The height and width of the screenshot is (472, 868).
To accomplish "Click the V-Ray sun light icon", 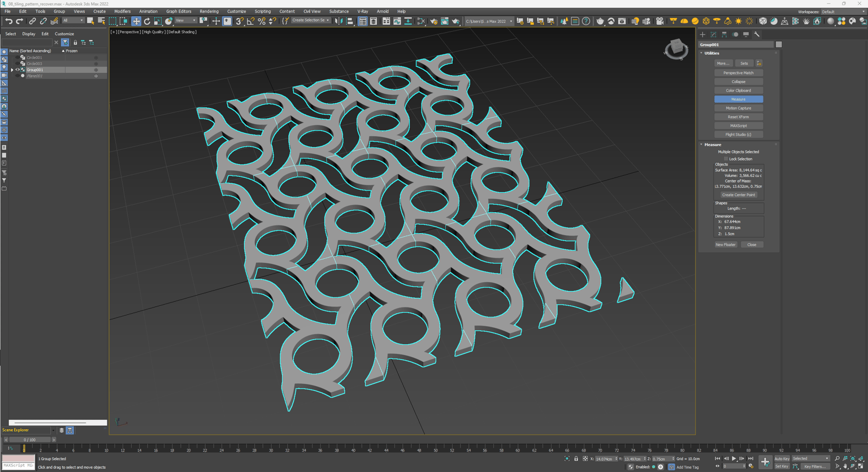I will (x=739, y=21).
